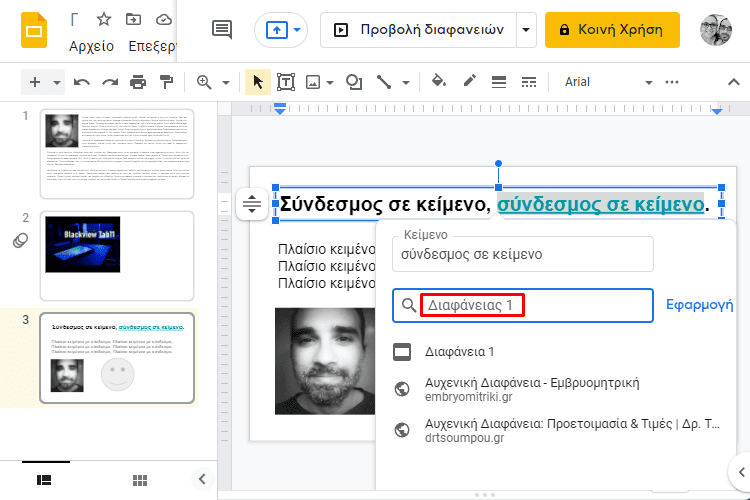The image size is (750, 500).
Task: Insert a shape
Action: click(x=354, y=82)
